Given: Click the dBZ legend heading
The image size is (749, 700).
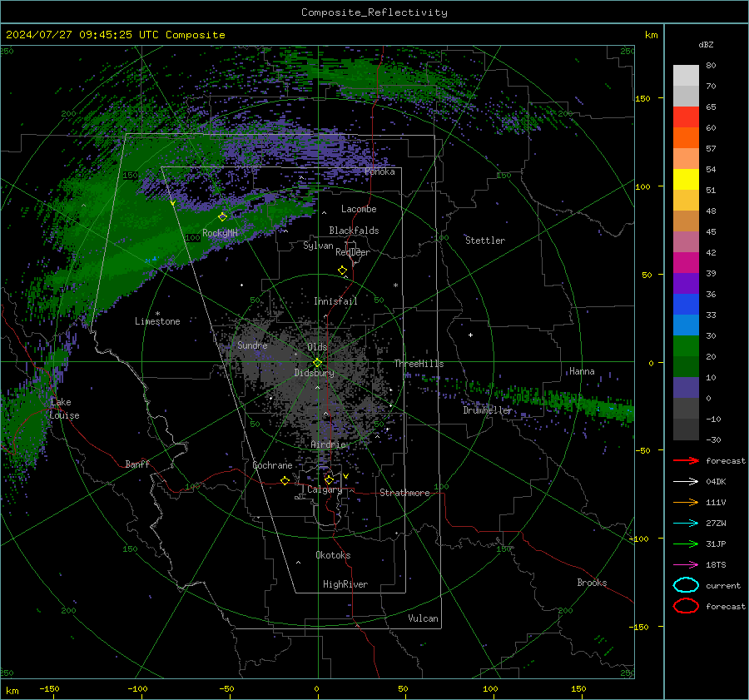Looking at the screenshot, I should (706, 44).
